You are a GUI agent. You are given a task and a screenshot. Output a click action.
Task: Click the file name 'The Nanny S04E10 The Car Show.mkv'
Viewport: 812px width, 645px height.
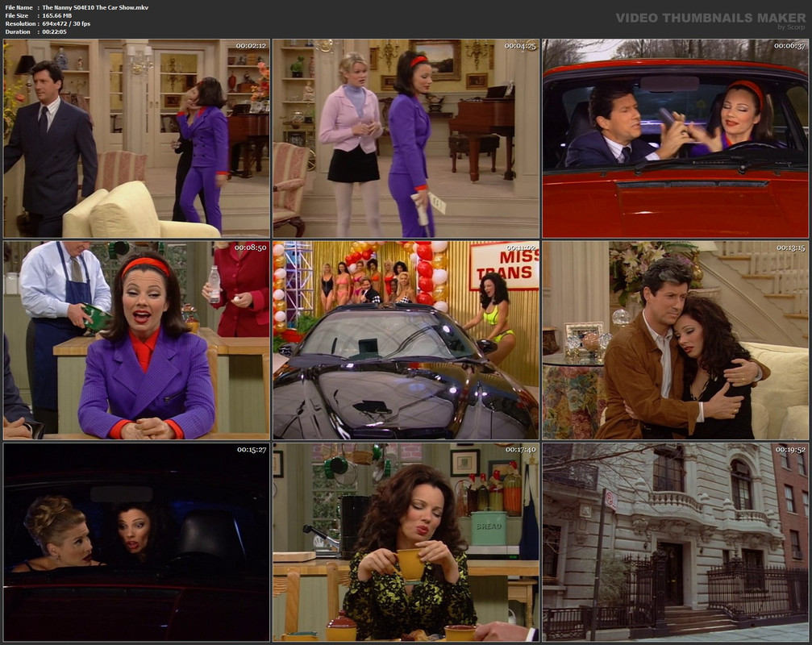pos(95,8)
